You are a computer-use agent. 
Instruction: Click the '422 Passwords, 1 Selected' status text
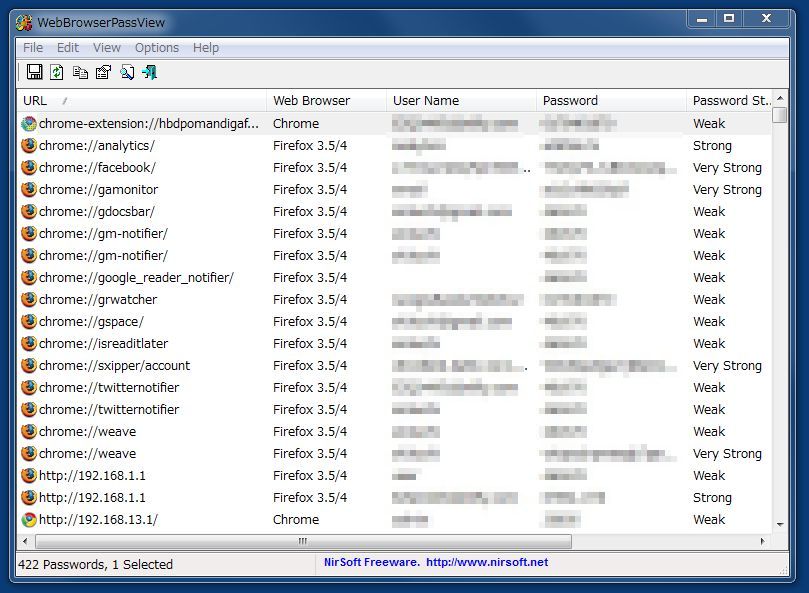95,565
